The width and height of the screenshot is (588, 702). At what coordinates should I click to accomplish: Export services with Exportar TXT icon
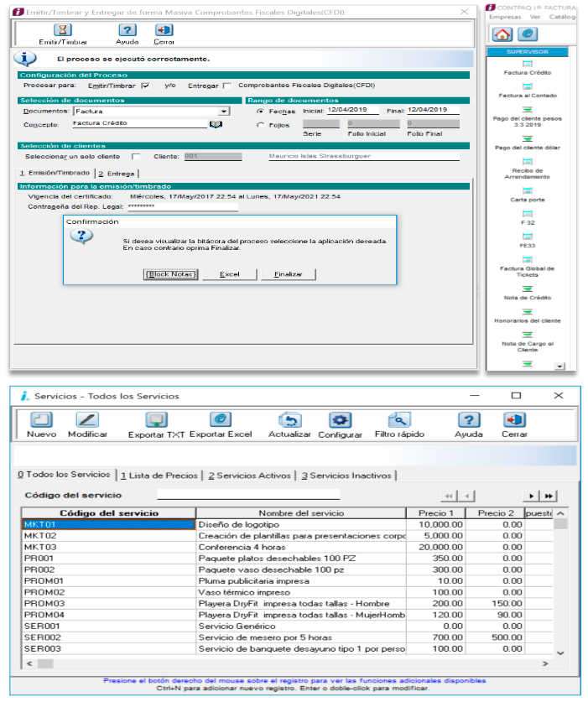point(156,419)
